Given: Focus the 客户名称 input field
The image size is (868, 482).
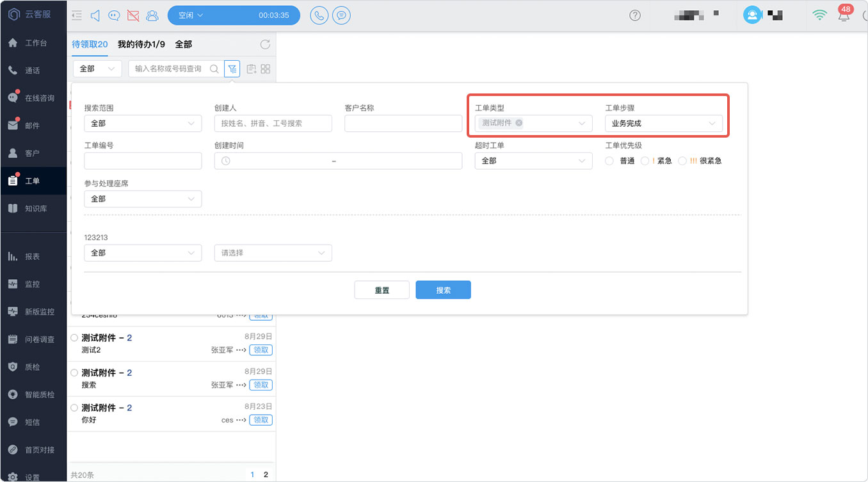Looking at the screenshot, I should [x=403, y=124].
